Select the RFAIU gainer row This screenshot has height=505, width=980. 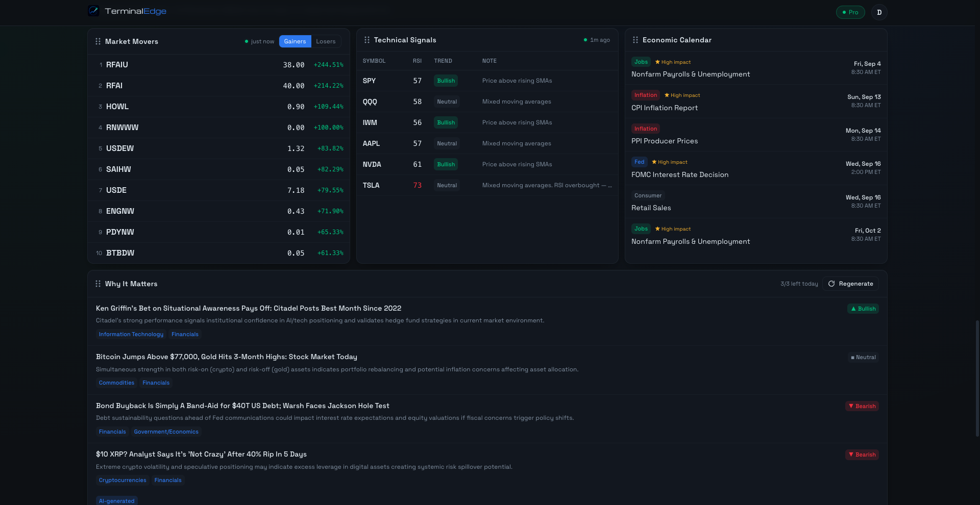click(x=219, y=65)
